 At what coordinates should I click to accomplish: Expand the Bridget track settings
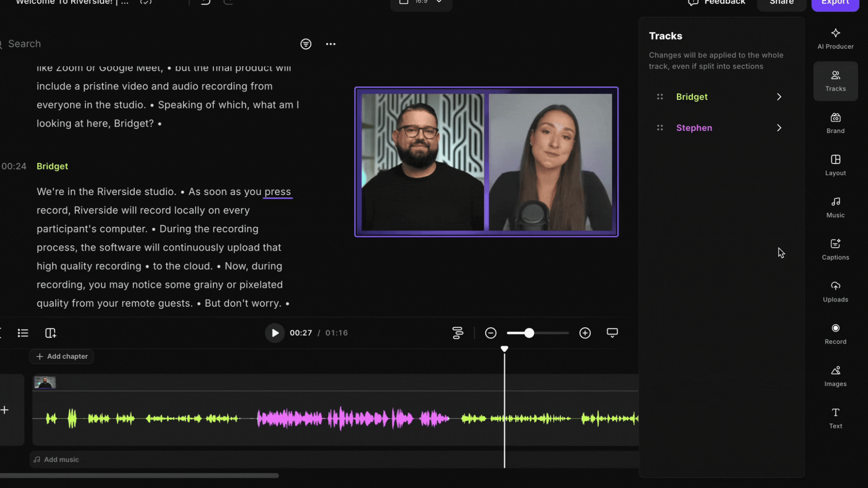(x=778, y=97)
